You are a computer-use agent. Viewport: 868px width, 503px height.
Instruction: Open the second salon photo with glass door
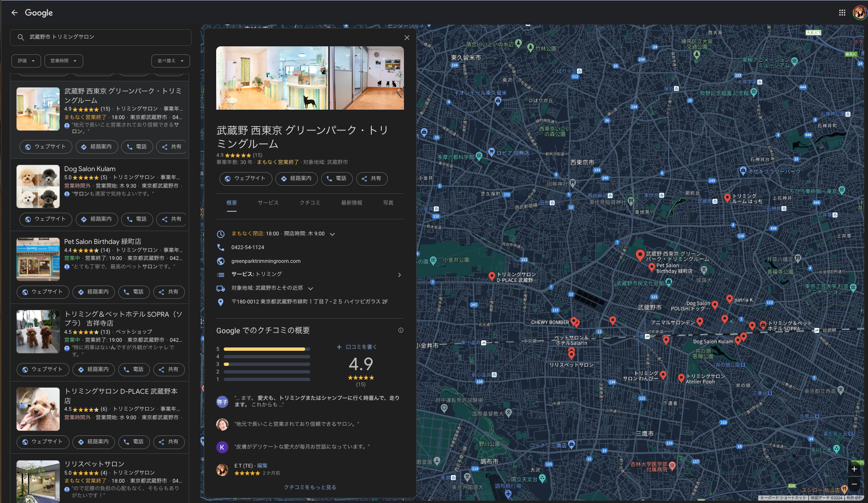pos(367,78)
